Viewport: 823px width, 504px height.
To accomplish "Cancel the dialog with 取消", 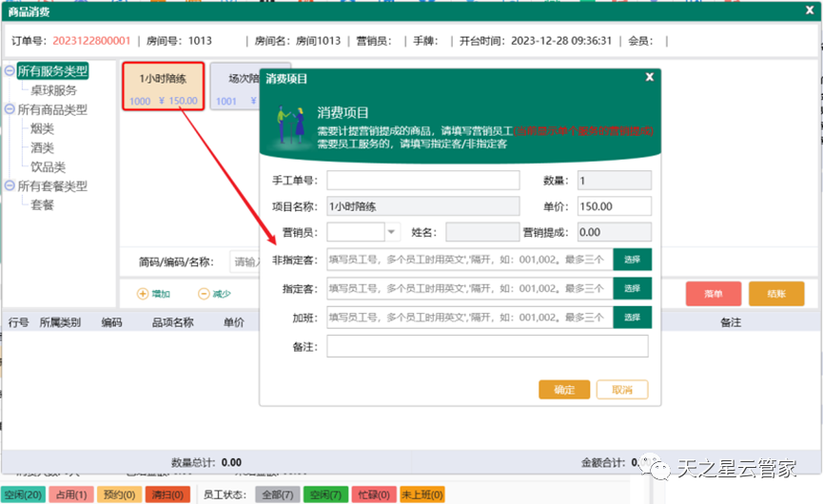I will coord(622,389).
